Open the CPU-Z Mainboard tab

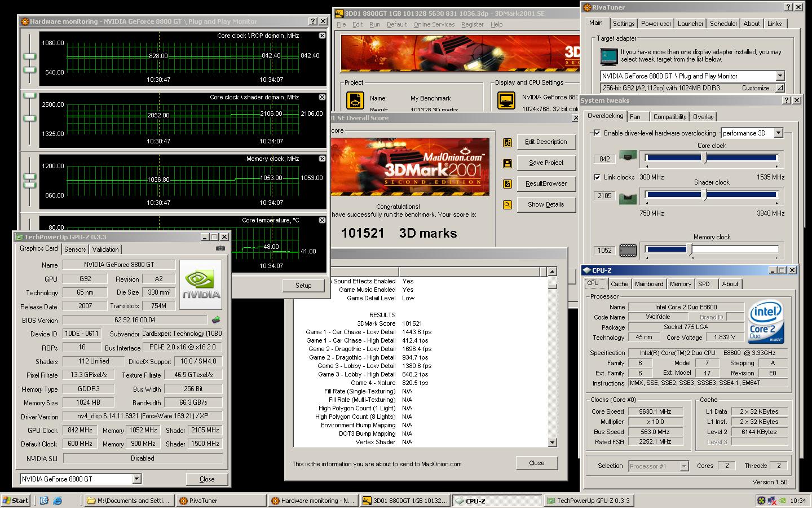649,284
